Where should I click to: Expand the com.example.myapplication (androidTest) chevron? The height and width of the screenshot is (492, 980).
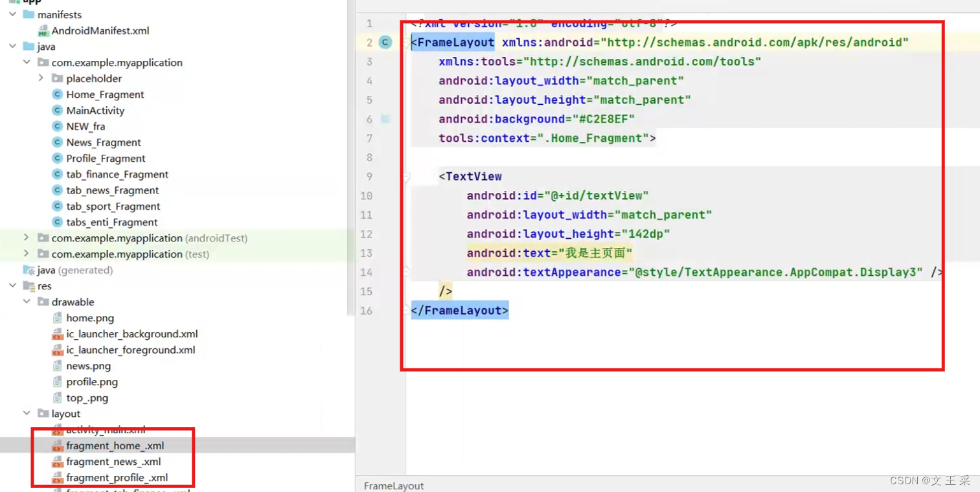(x=27, y=238)
